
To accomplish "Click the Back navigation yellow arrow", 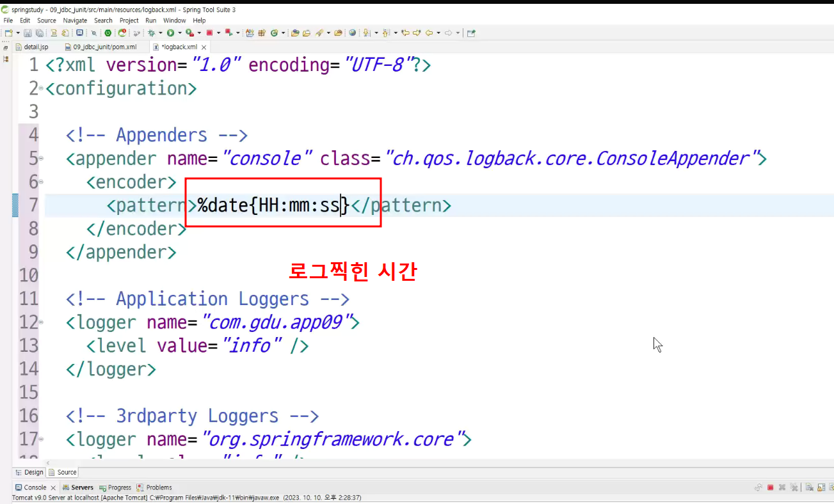I will [x=429, y=33].
